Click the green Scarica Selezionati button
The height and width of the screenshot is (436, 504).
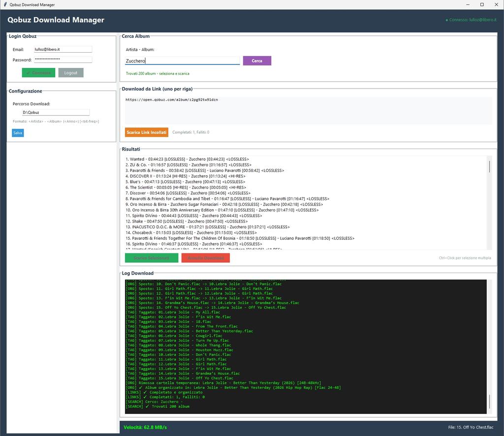[x=152, y=258]
